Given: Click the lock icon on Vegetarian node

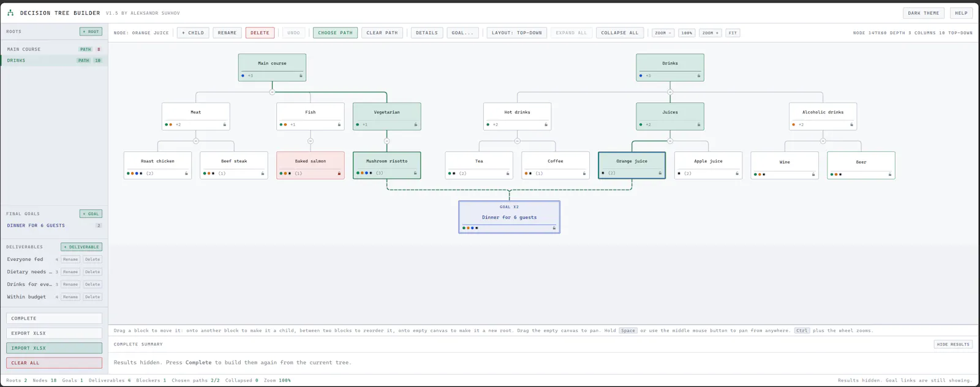Looking at the screenshot, I should 415,125.
